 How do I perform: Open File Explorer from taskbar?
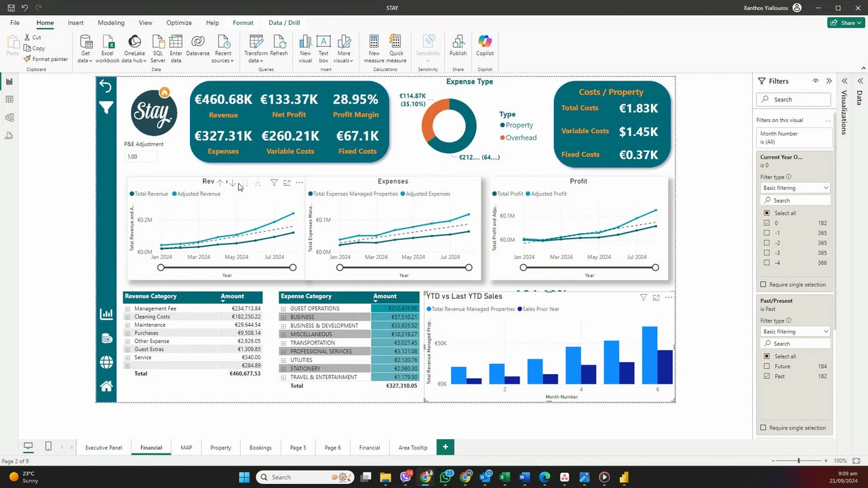tap(385, 477)
